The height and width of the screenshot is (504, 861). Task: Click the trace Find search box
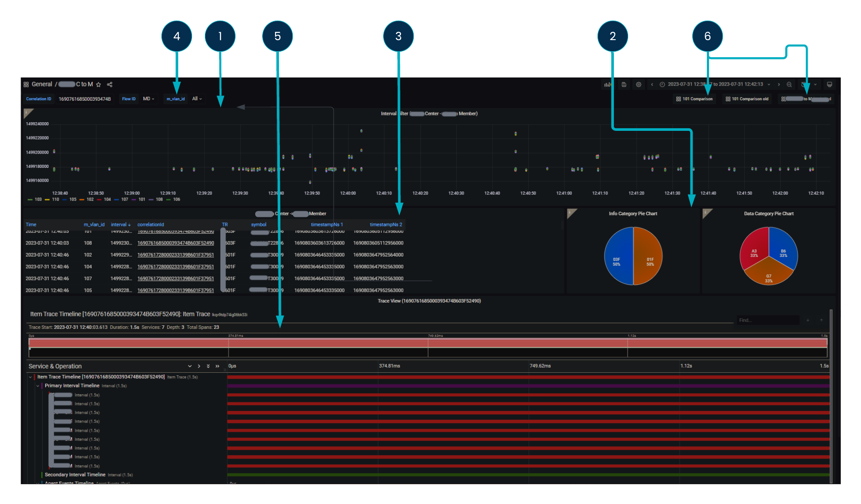(x=768, y=320)
